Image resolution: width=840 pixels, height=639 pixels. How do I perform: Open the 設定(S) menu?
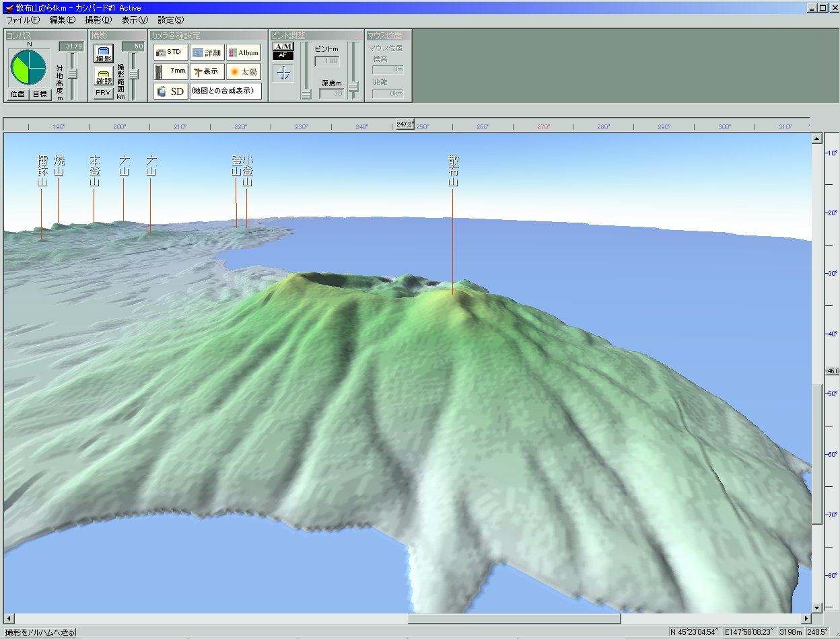pos(170,20)
